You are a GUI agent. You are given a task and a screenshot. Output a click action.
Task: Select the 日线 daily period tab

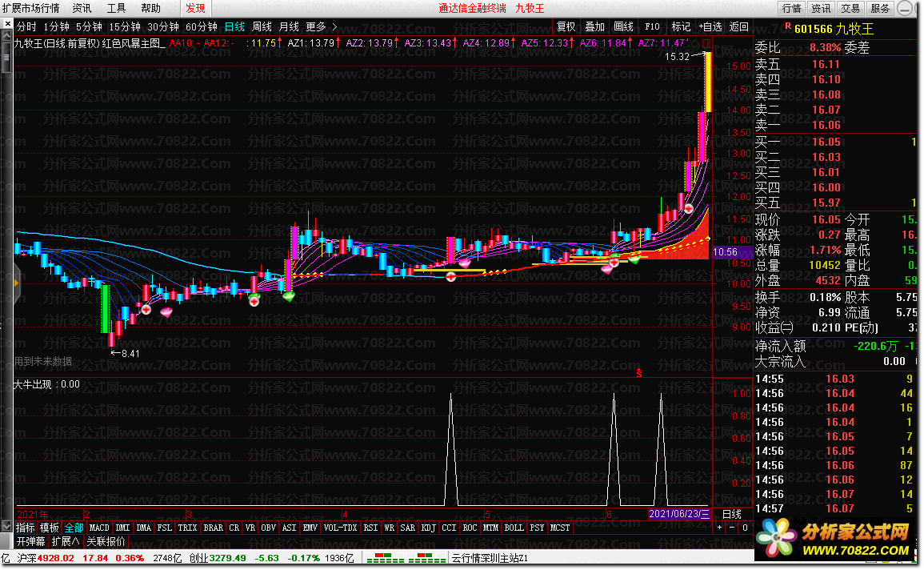(x=234, y=27)
